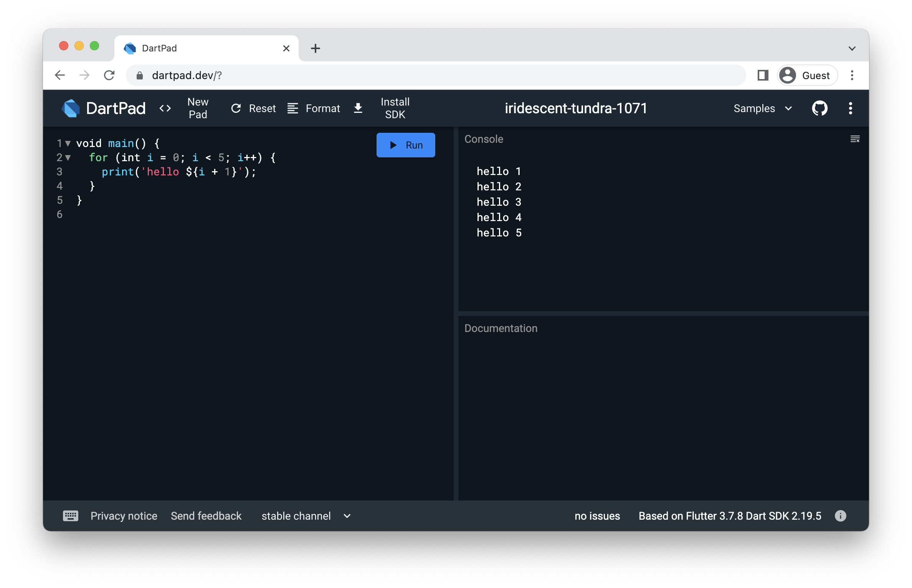912x588 pixels.
Task: Open browser side panel icon
Action: pyautogui.click(x=763, y=75)
